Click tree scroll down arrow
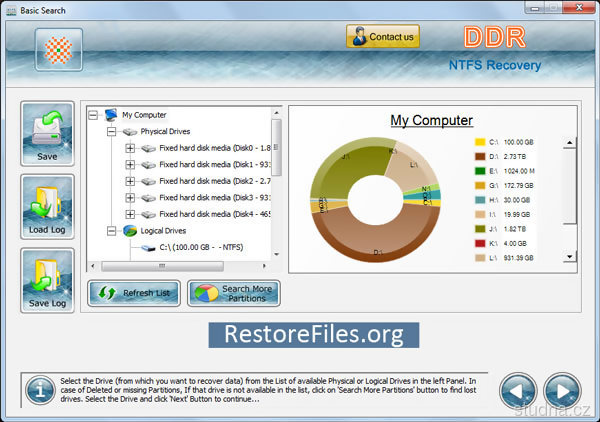This screenshot has width=600, height=422. click(276, 254)
